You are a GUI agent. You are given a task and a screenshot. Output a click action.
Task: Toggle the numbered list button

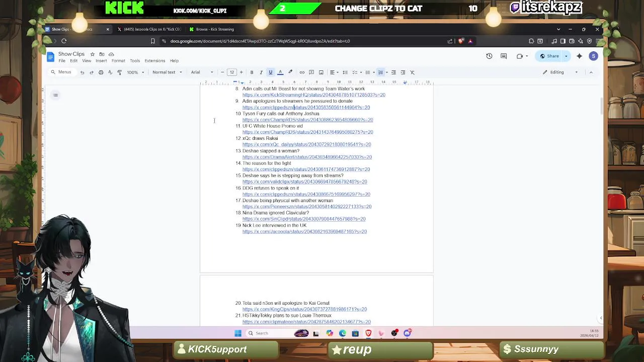coord(380,72)
